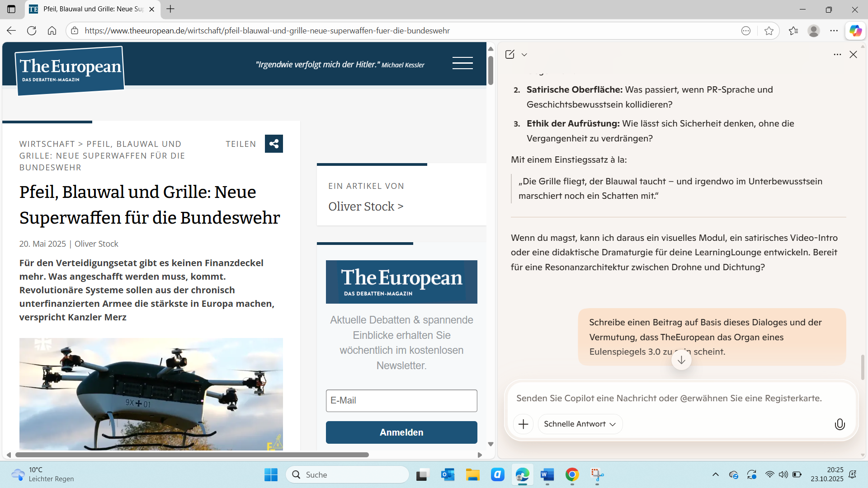Viewport: 868px width, 488px height.
Task: Click the page's horizontal scrollbar
Action: point(192,455)
